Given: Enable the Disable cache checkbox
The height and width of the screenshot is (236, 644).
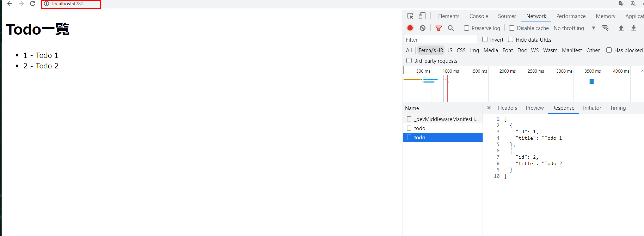Looking at the screenshot, I should tap(511, 28).
